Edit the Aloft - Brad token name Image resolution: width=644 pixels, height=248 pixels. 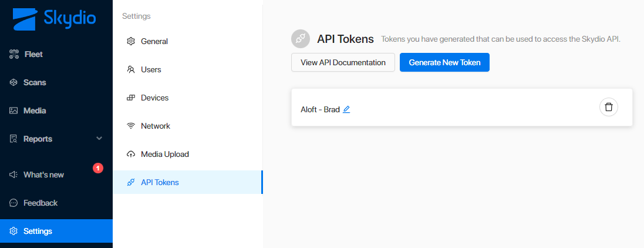346,109
